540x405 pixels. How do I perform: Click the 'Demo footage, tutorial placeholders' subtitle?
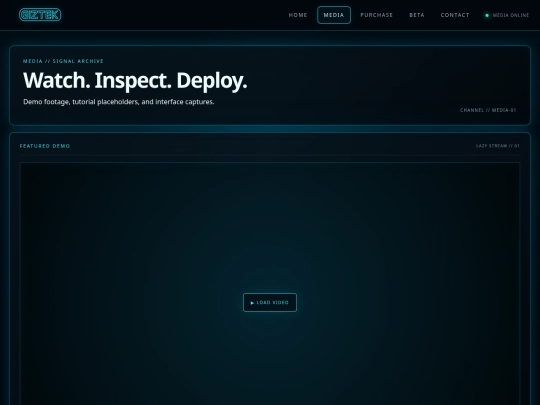(118, 102)
